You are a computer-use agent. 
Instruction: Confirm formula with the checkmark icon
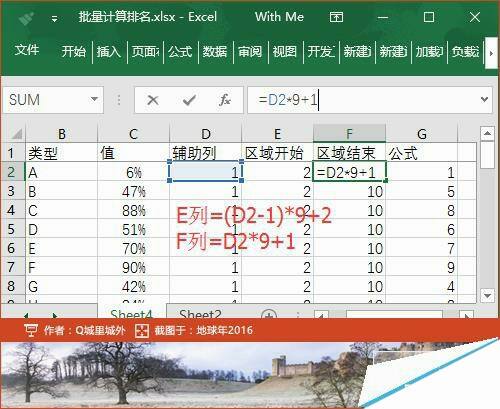tap(189, 100)
